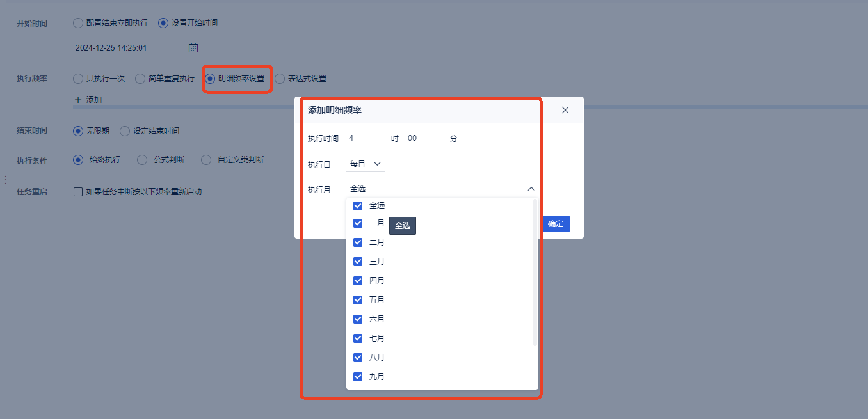868x419 pixels.
Task: Click the 执行时间 hour input field
Action: click(x=366, y=138)
